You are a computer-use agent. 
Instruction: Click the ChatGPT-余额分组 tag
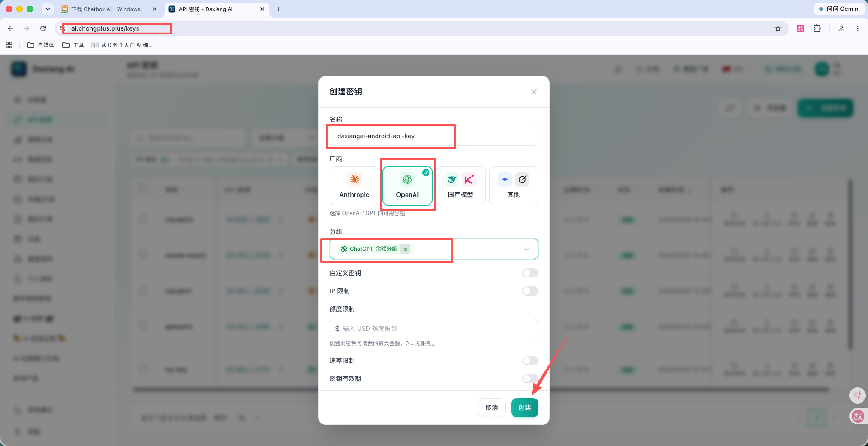click(x=375, y=249)
